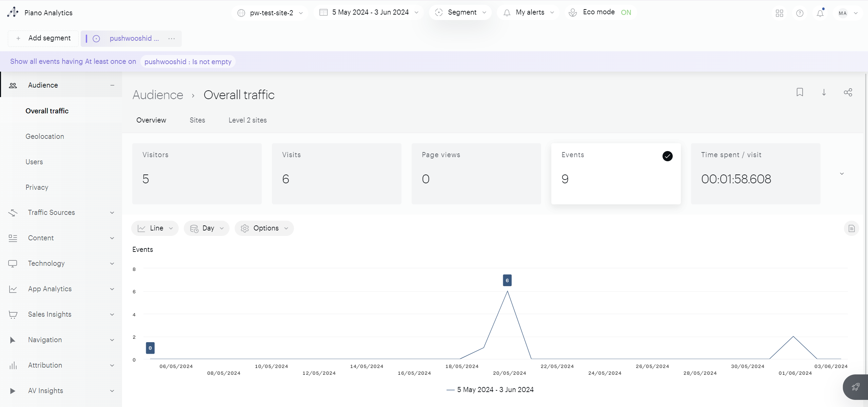
Task: Open the notifications bell
Action: tap(820, 13)
